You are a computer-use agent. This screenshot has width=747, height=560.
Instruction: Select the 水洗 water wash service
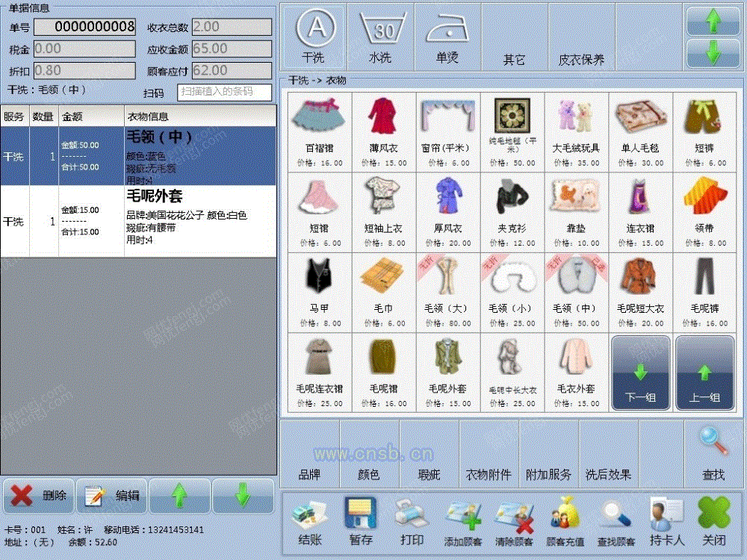[381, 37]
